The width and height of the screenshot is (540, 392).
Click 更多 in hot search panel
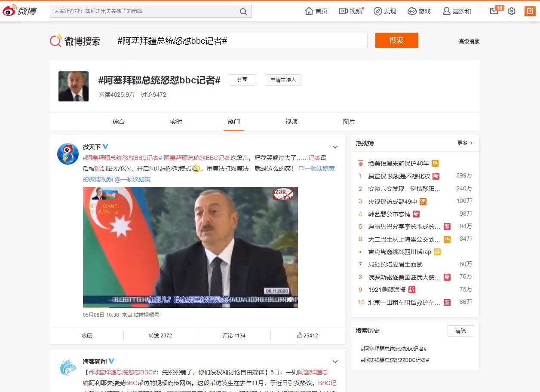point(465,143)
